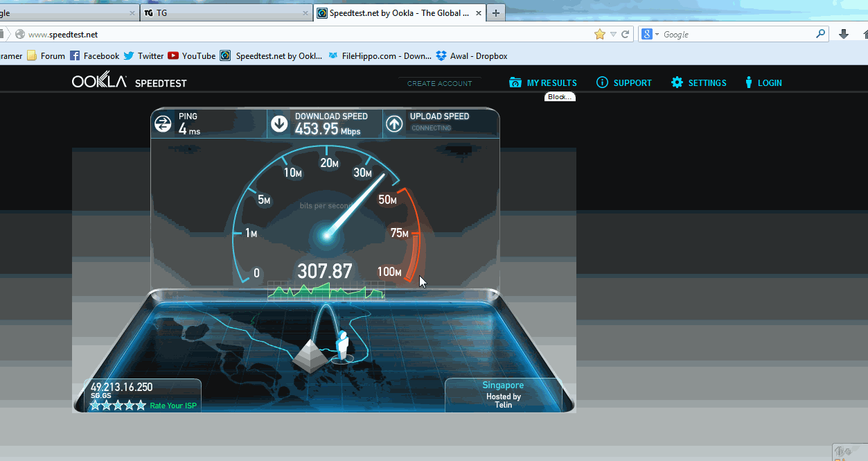Click the download speed arrow icon
Viewport: 868px width, 461px height.
pyautogui.click(x=279, y=124)
